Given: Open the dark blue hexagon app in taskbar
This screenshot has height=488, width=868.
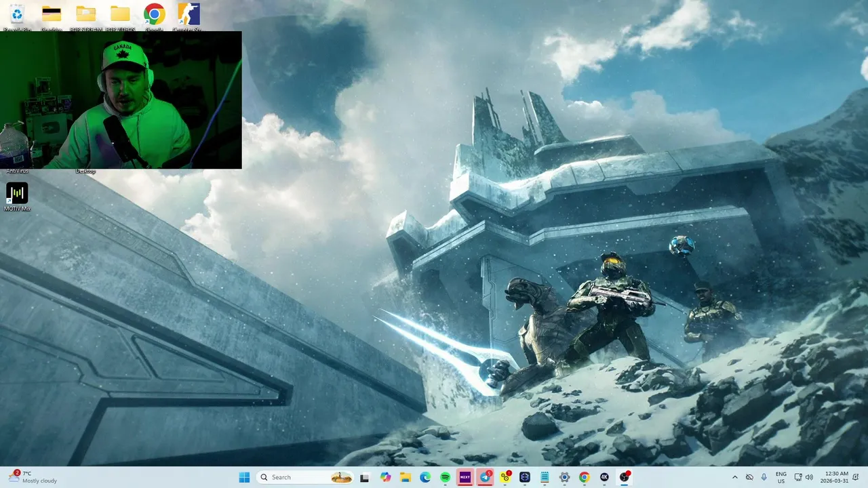Looking at the screenshot, I should pyautogui.click(x=525, y=477).
